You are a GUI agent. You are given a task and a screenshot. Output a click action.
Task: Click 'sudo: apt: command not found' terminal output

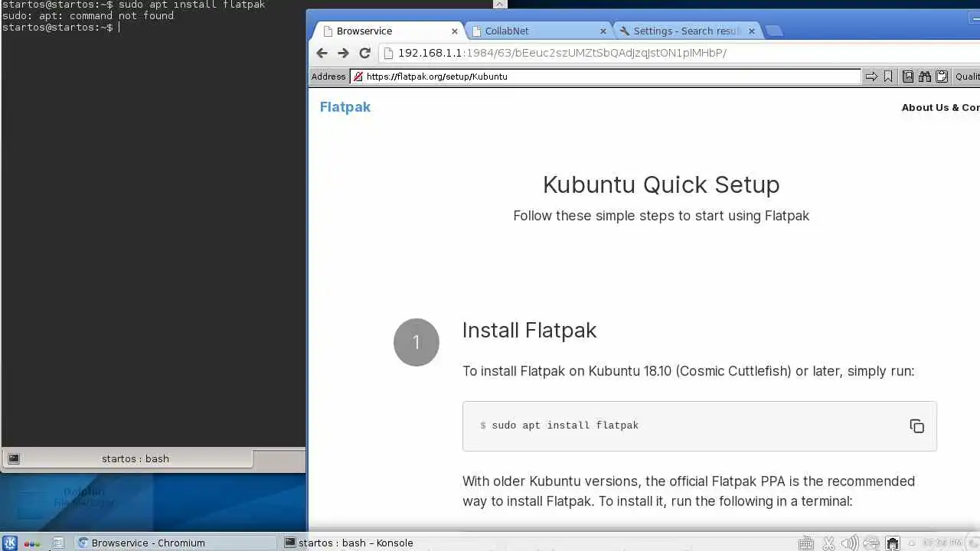pos(88,15)
